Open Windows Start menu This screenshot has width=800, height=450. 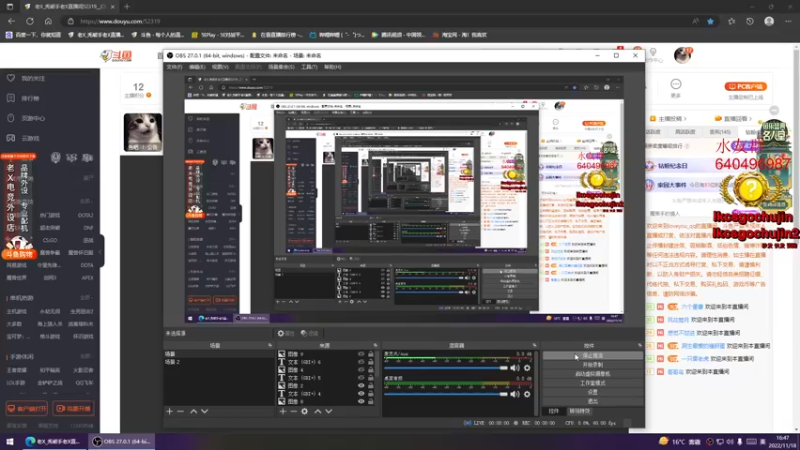(10, 441)
